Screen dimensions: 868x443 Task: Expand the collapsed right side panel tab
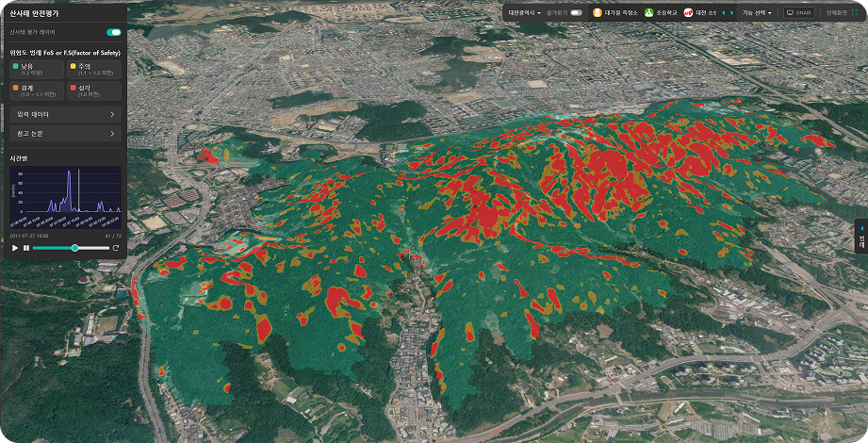click(861, 237)
